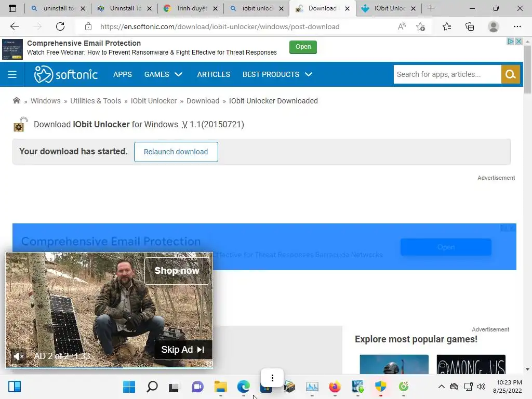Viewport: 532px width, 399px height.
Task: Click the top ad thumbnail image
Action: click(12, 49)
